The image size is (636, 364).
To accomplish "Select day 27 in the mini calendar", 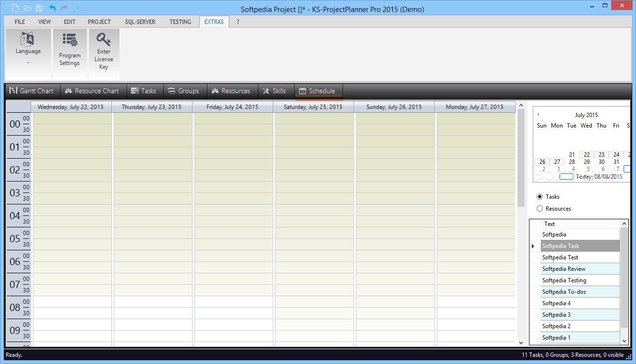I will (x=557, y=162).
